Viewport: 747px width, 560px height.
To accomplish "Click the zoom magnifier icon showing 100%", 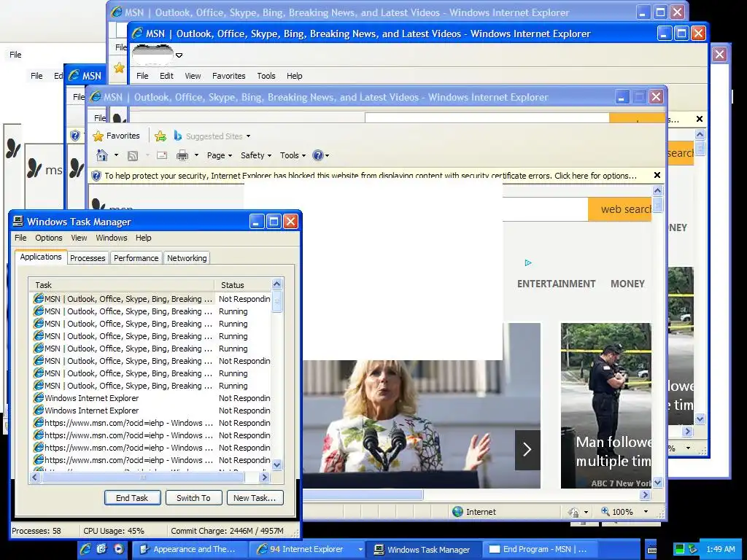I will tap(605, 511).
